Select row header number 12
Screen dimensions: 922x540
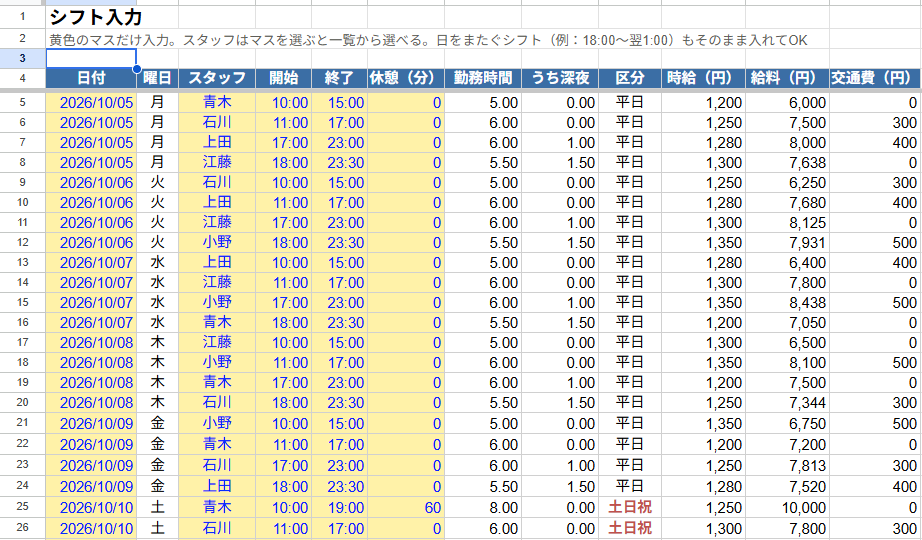(22, 242)
